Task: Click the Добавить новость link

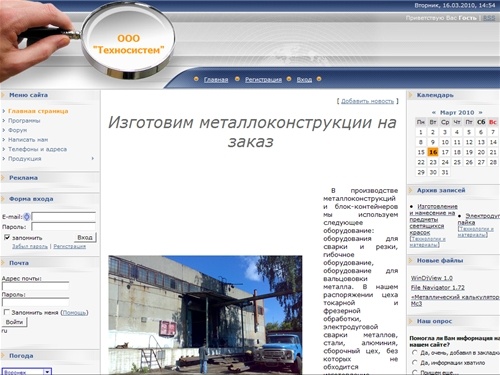Action: tap(367, 101)
